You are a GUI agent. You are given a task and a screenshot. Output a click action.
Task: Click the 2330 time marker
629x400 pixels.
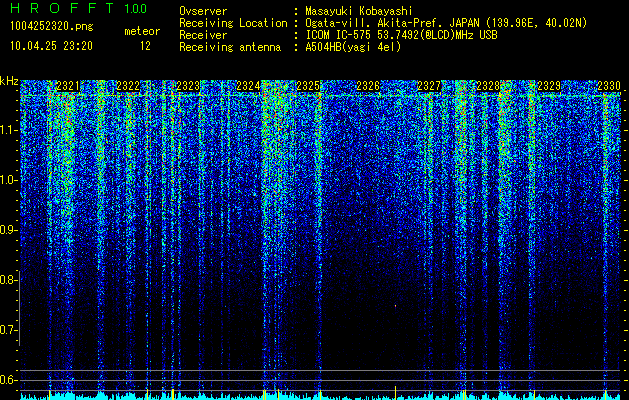609,86
